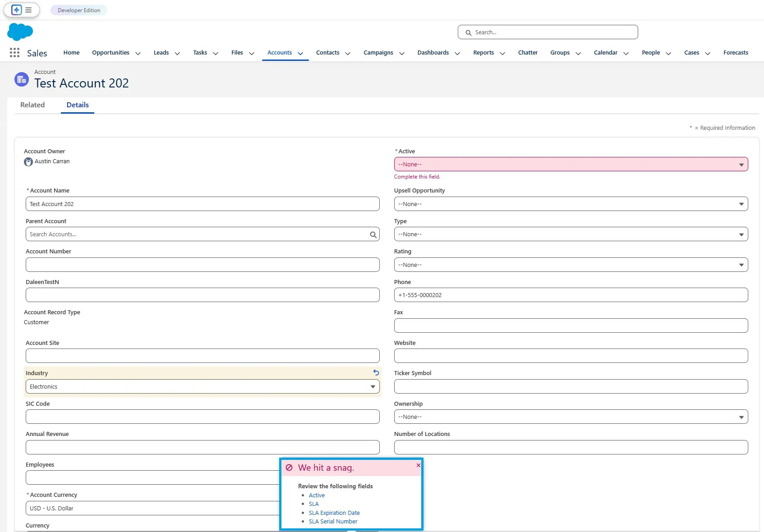
Task: Click the Salesforce cloud logo
Action: 20,32
